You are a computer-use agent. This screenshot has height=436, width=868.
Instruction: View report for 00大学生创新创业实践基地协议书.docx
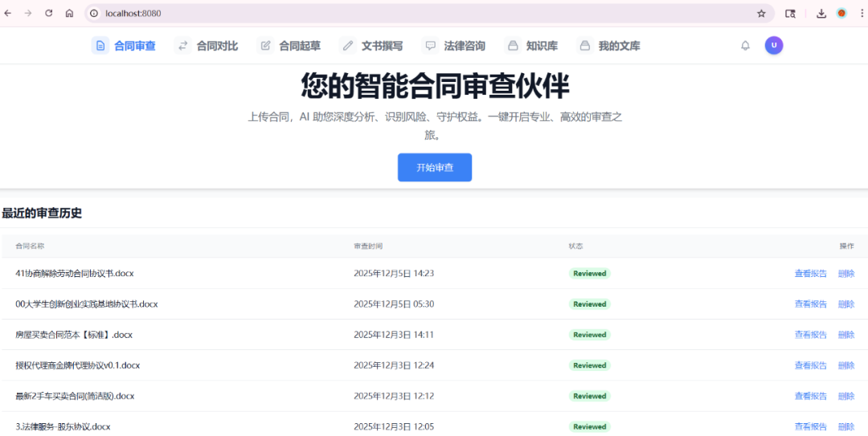811,304
